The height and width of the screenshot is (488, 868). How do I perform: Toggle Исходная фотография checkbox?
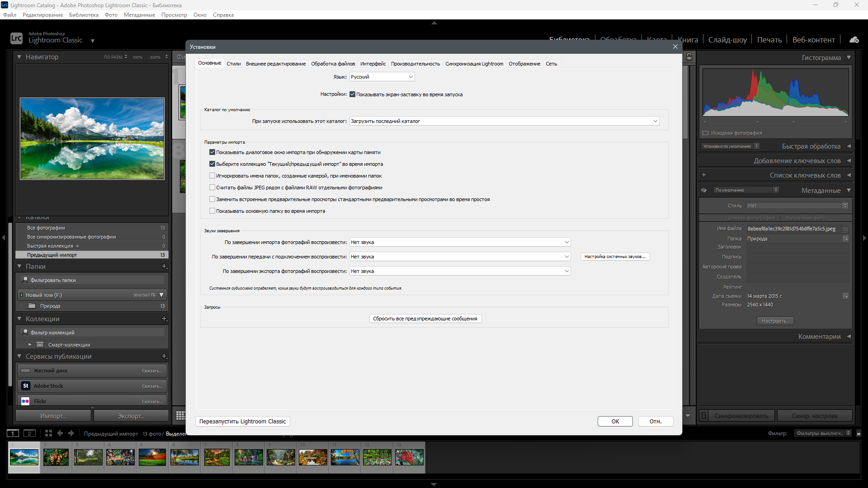click(705, 133)
